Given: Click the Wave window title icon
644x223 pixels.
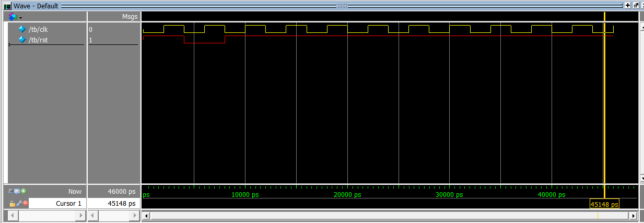Looking at the screenshot, I should click(x=7, y=6).
